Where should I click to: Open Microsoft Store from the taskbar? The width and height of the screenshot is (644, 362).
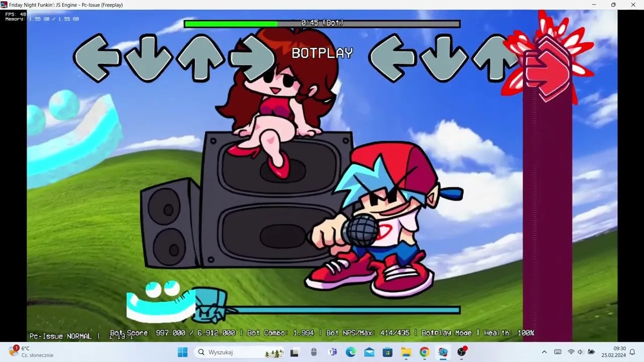(387, 352)
